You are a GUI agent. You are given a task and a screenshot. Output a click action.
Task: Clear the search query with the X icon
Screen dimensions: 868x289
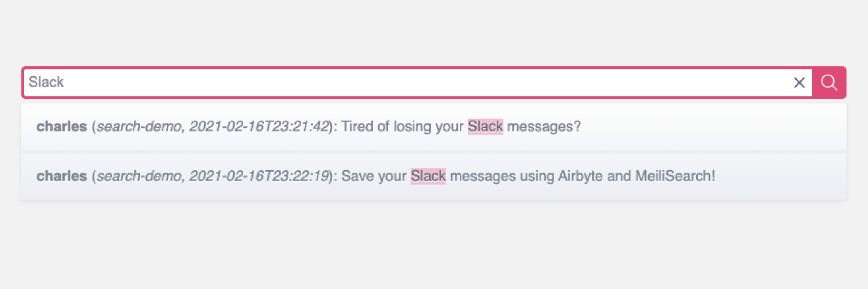click(799, 82)
